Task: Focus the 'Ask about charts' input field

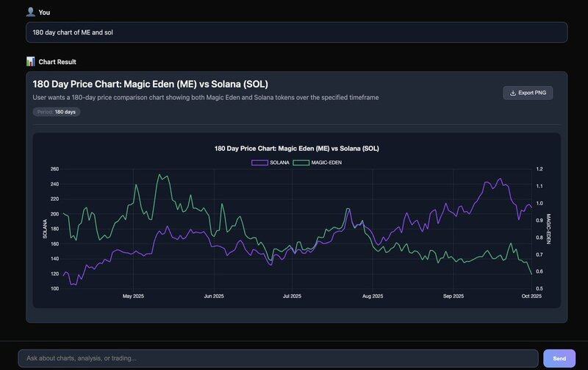Action: [x=279, y=358]
